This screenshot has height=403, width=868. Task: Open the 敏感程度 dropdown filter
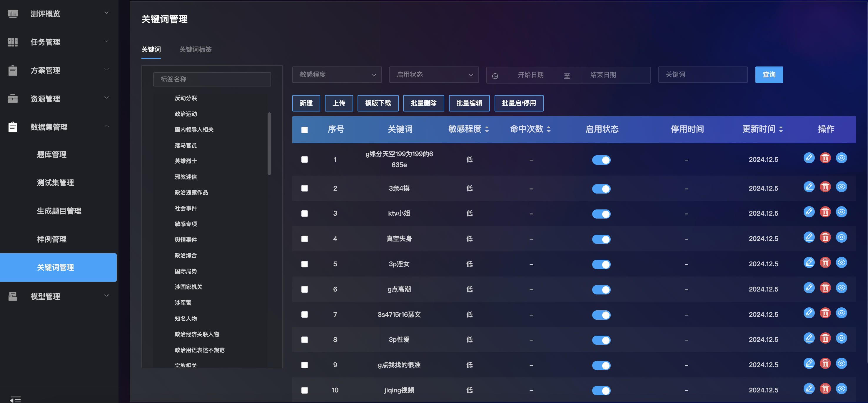coord(337,74)
